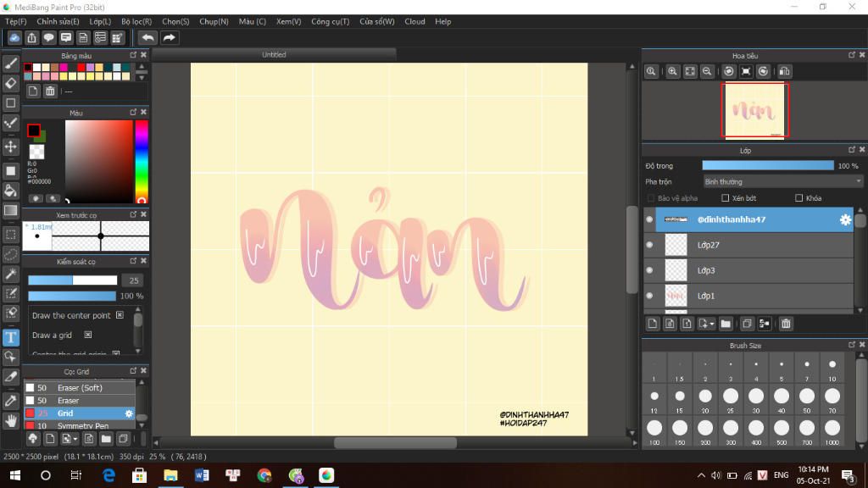Create a new layer folder
This screenshot has width=868, height=488.
pyautogui.click(x=726, y=324)
